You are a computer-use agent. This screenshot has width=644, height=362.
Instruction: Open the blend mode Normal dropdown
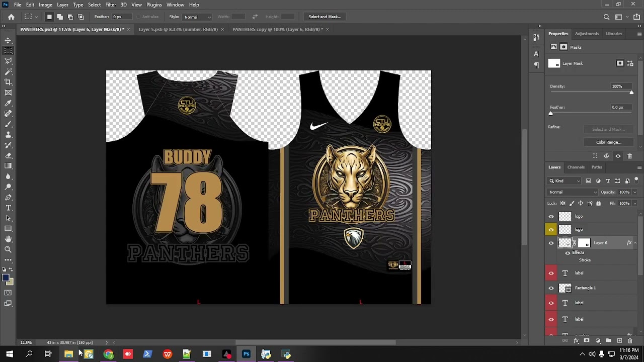[573, 192]
